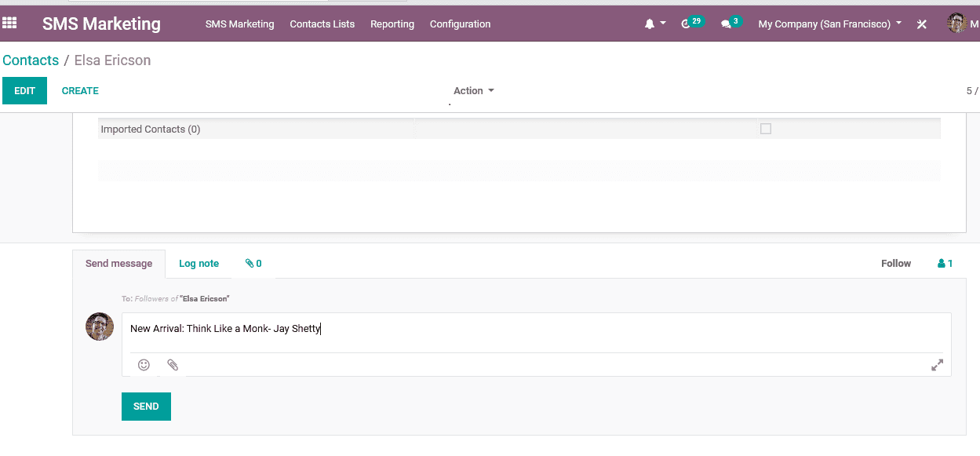Tick the Imported Contacts checkbox
This screenshot has height=456, width=980.
766,129
